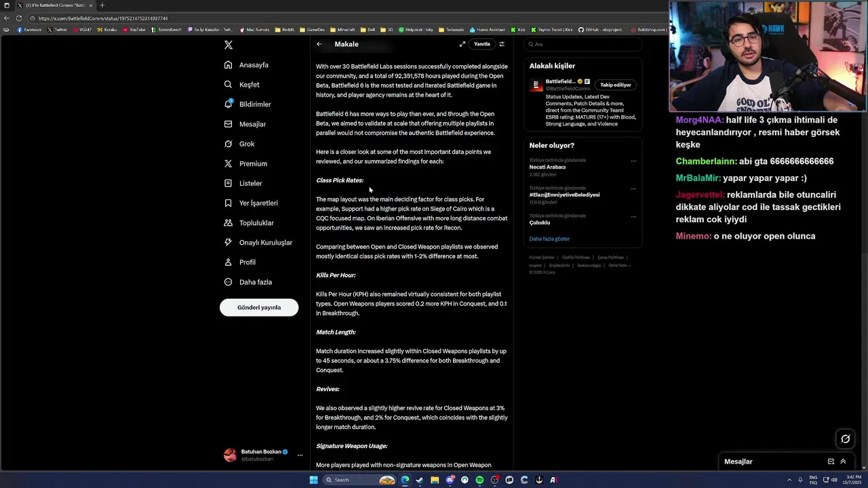Open the floating Grok button at the bottom right

845,439
